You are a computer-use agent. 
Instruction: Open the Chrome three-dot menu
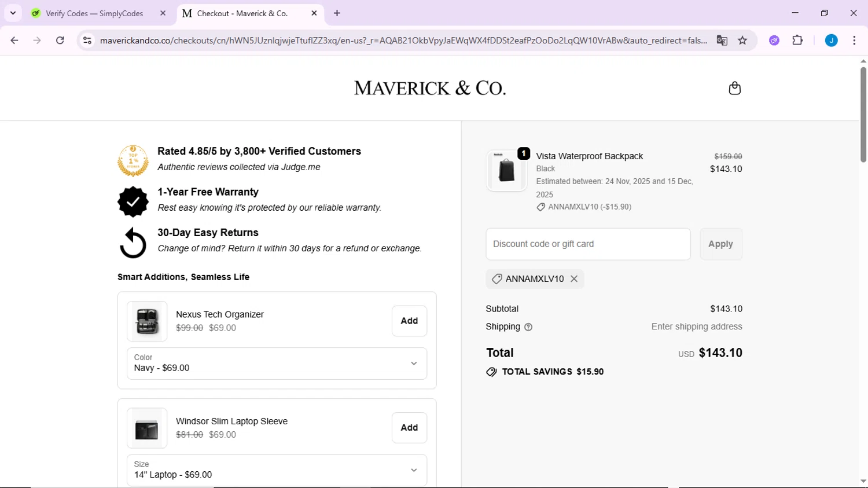pyautogui.click(x=854, y=41)
